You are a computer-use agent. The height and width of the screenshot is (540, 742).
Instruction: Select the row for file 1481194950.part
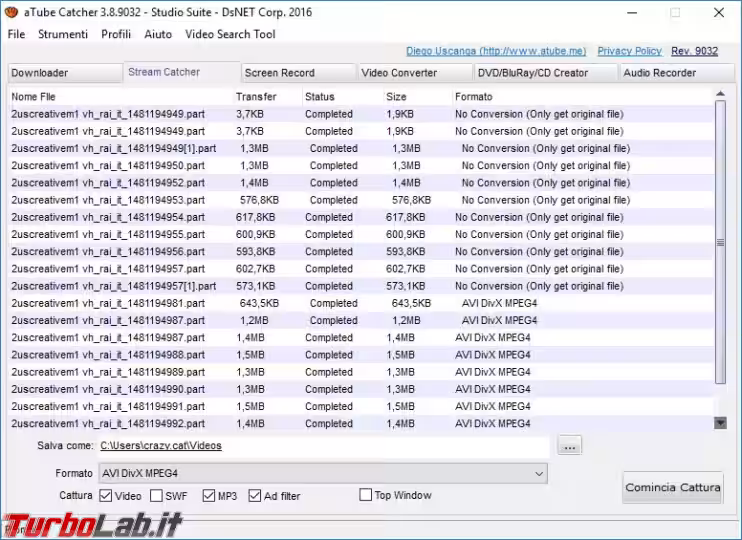pos(361,166)
